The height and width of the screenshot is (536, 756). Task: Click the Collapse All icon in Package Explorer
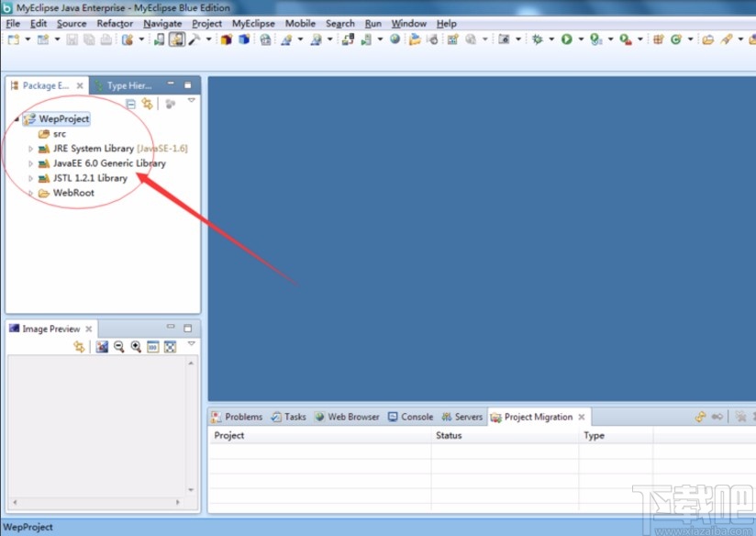coord(130,104)
